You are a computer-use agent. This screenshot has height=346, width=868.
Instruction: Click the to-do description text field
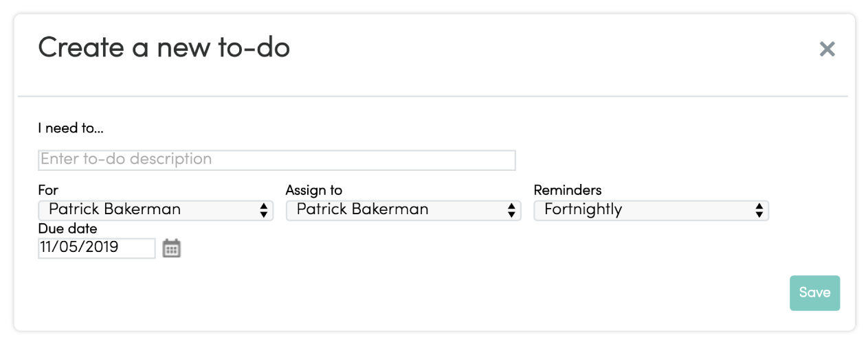point(277,160)
